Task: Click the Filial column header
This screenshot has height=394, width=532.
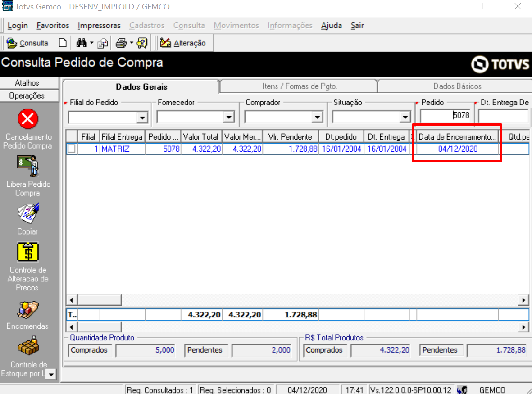Action: 88,137
